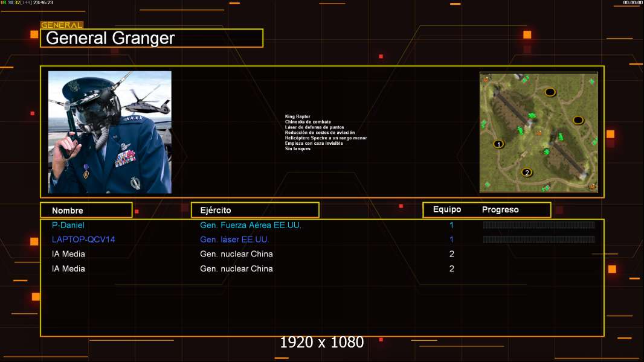Viewport: 644px width, 362px height.
Task: Click the Nombre column header
Action: [86, 211]
